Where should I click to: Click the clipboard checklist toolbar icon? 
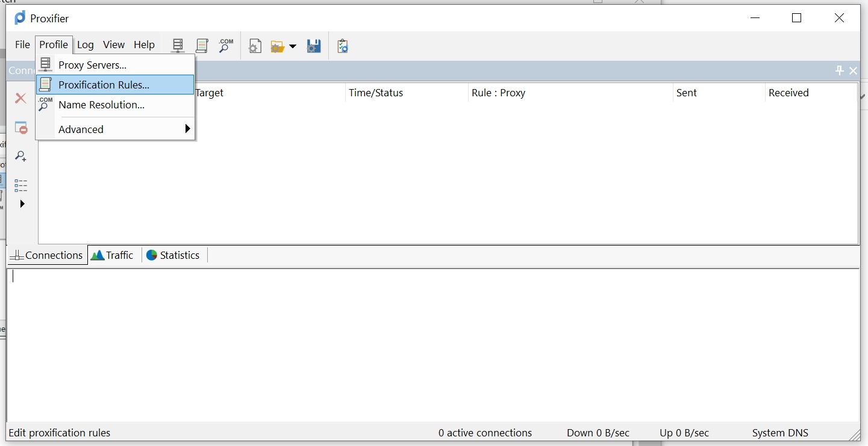click(343, 46)
